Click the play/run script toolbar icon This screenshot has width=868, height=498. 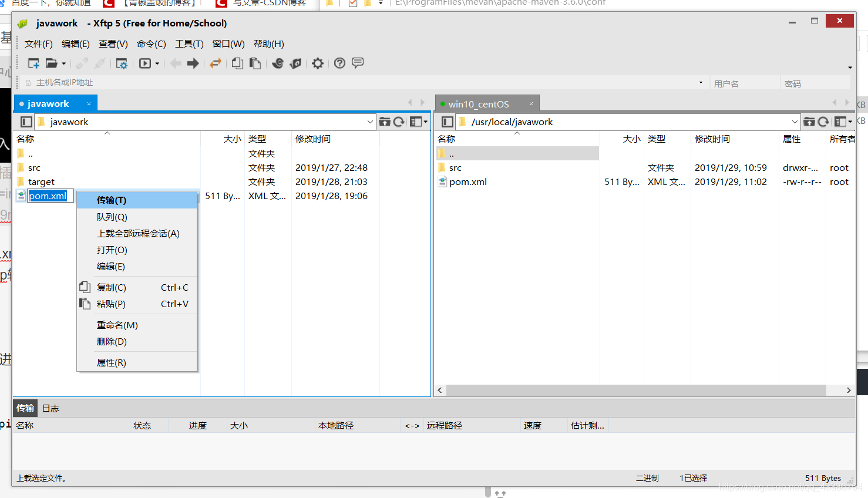coord(145,63)
